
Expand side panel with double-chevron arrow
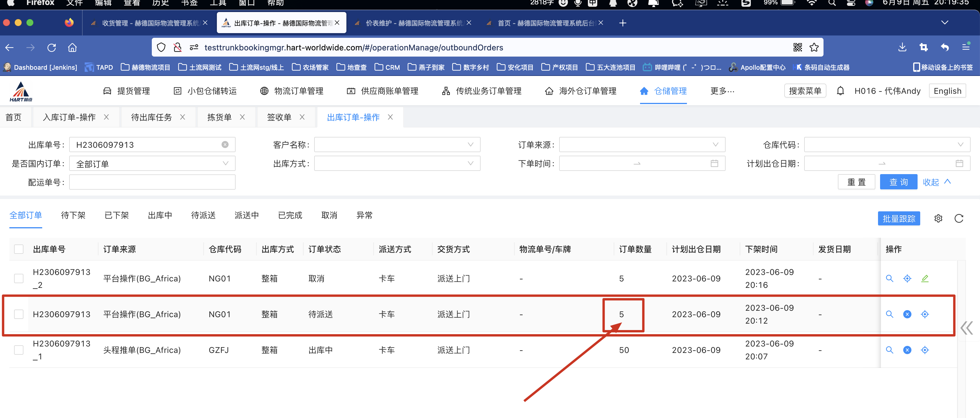(x=966, y=328)
